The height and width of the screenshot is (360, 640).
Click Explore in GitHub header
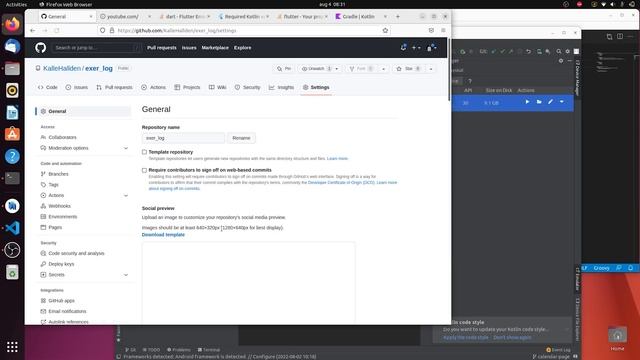(x=242, y=48)
